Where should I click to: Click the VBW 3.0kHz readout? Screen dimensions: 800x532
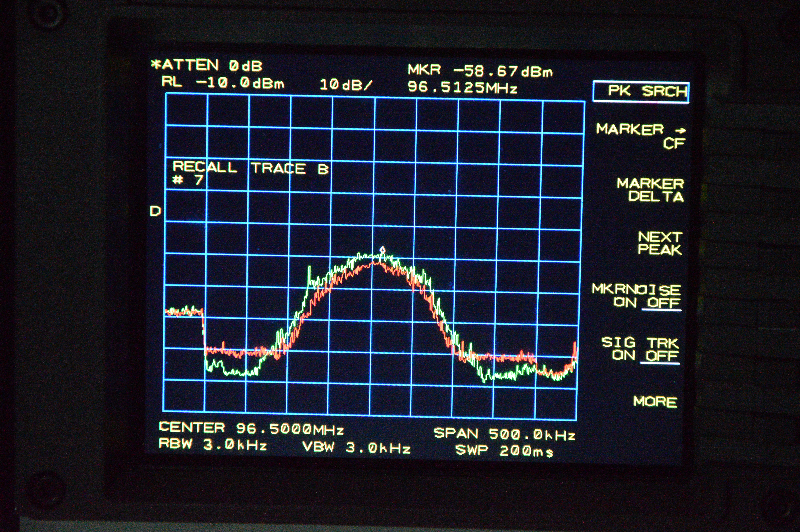(x=356, y=448)
